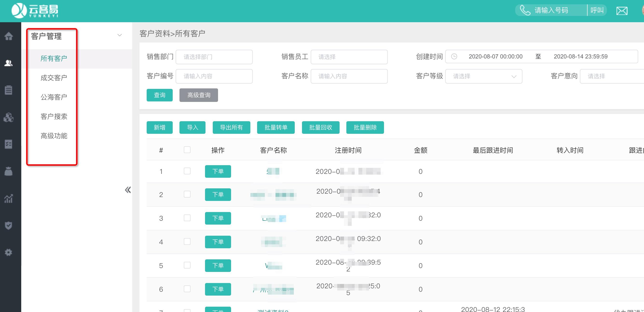Click the 客户名称 column header
Viewport: 644px width, 312px height.
pos(273,150)
